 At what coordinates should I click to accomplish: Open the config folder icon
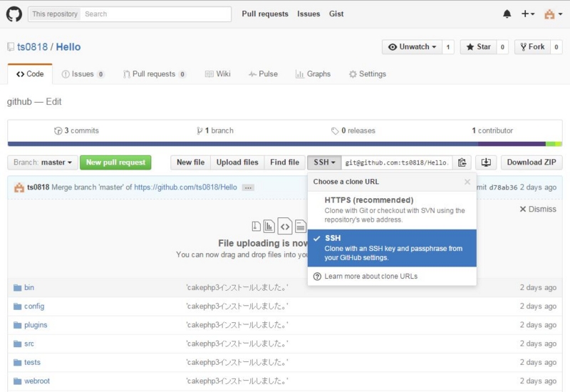[x=17, y=306]
